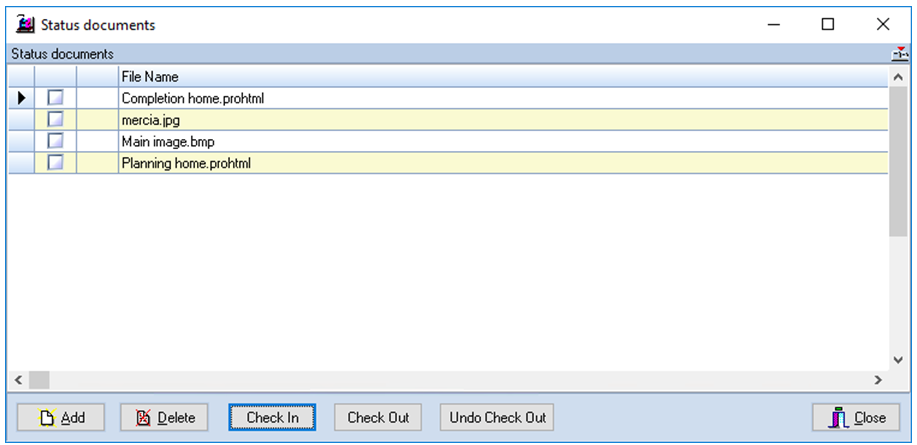Click the row selector arrow for Completion home.prohtml
The height and width of the screenshot is (445, 917).
point(22,98)
